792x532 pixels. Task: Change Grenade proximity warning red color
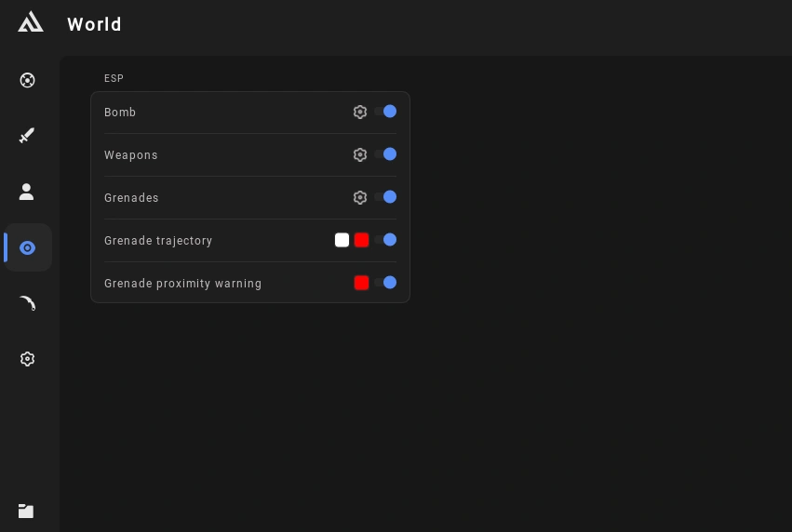362,283
